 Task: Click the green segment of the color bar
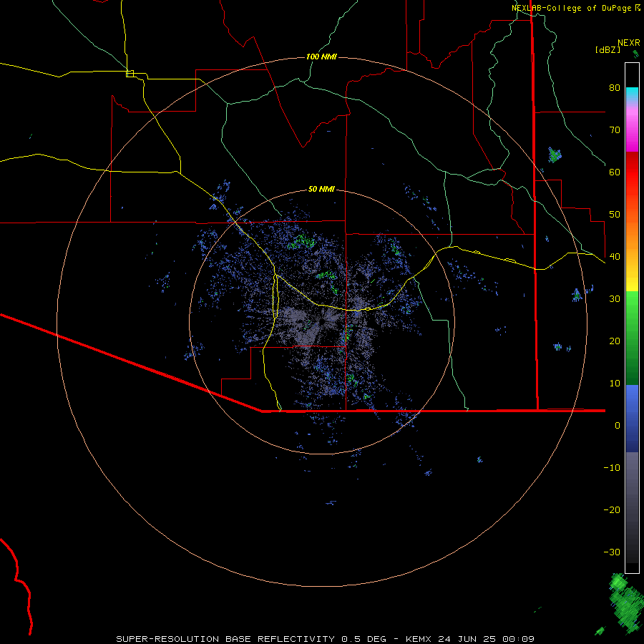[x=632, y=338]
